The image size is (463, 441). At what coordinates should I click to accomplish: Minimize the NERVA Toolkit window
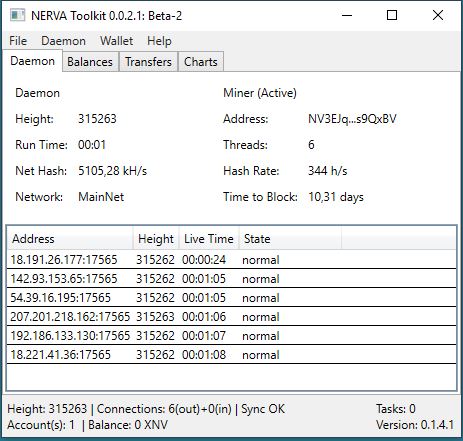[x=347, y=15]
